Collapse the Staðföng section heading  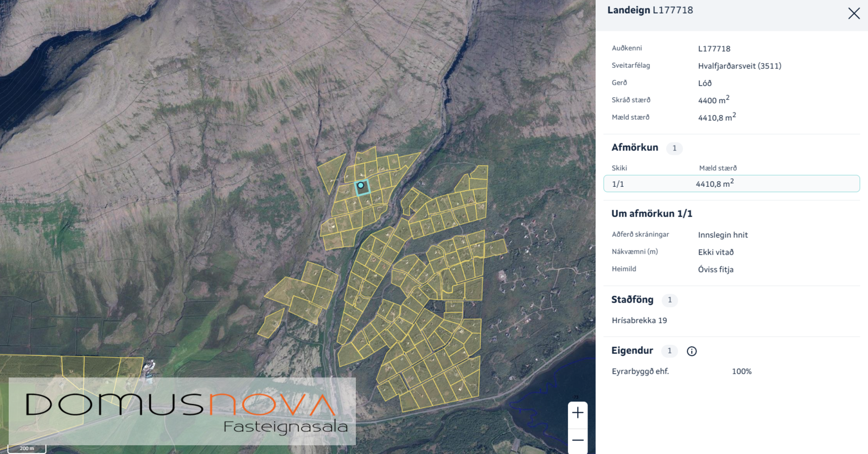click(632, 300)
